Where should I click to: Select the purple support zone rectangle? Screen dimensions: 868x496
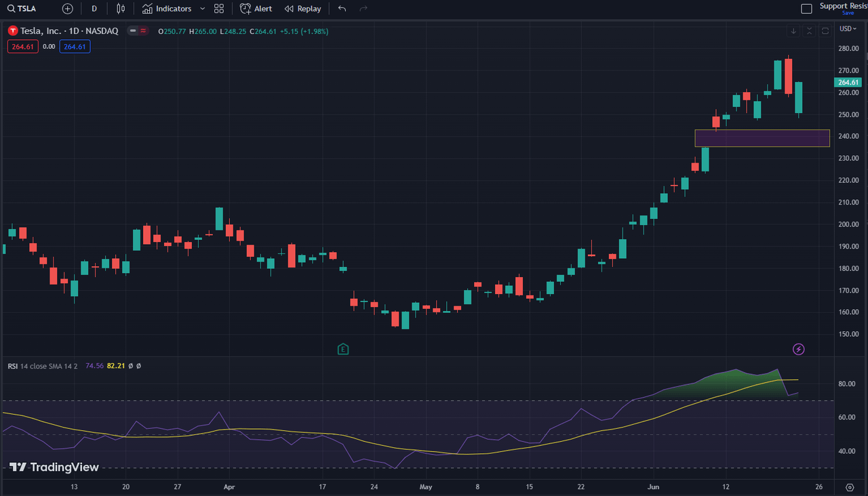tap(762, 138)
